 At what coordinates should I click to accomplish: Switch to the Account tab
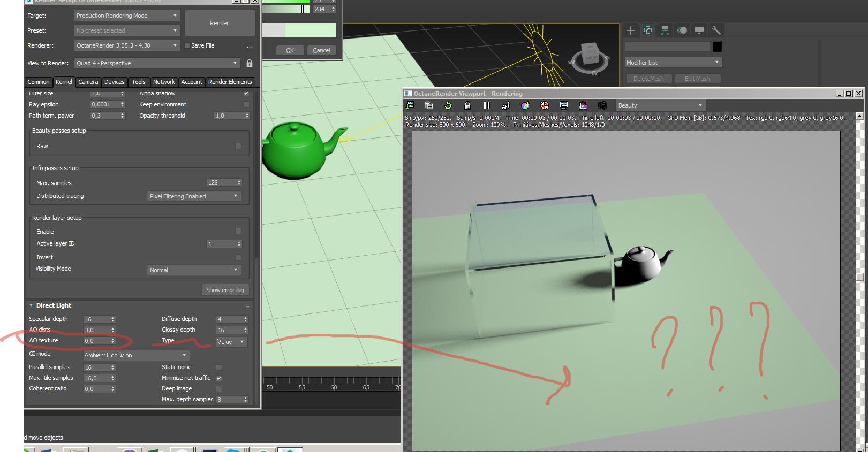(x=192, y=82)
